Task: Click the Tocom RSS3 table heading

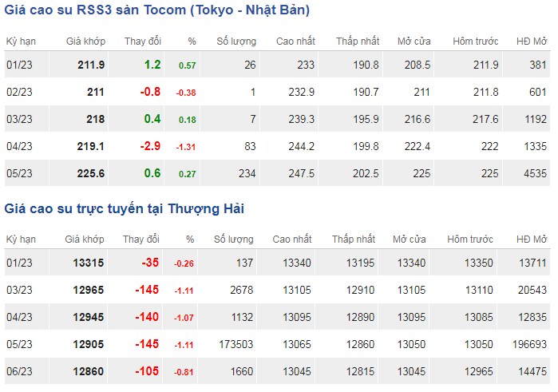Action: coord(157,10)
